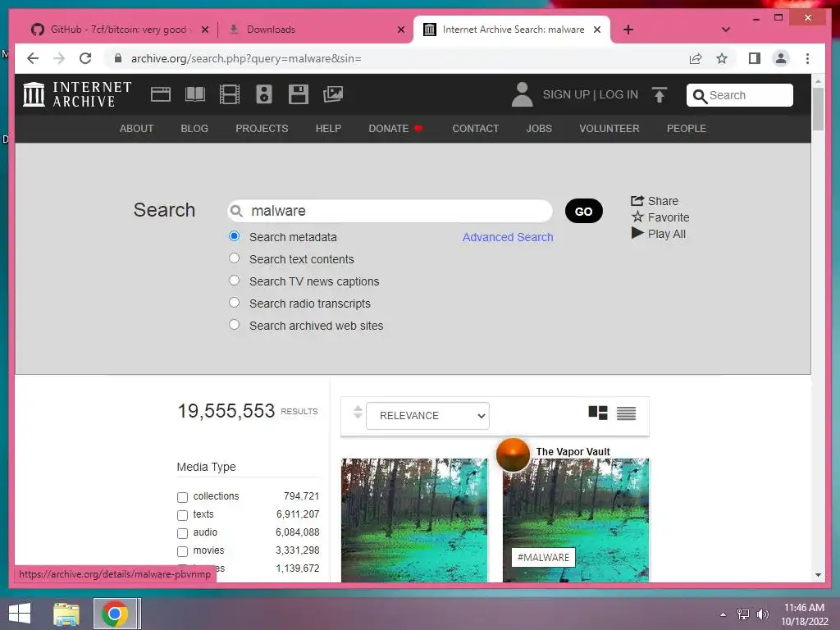Open the Internet Archive home logo
Viewport: 840px width, 630px height.
click(77, 94)
